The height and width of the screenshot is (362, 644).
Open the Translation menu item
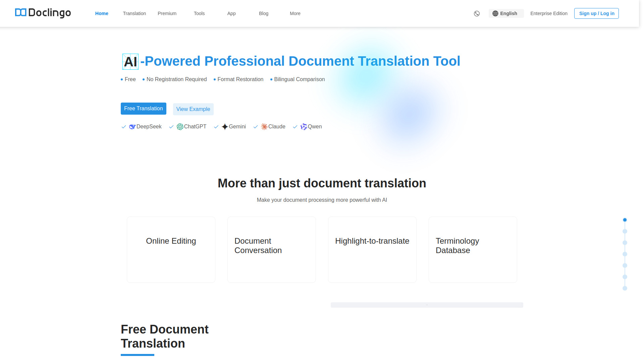[x=134, y=13]
